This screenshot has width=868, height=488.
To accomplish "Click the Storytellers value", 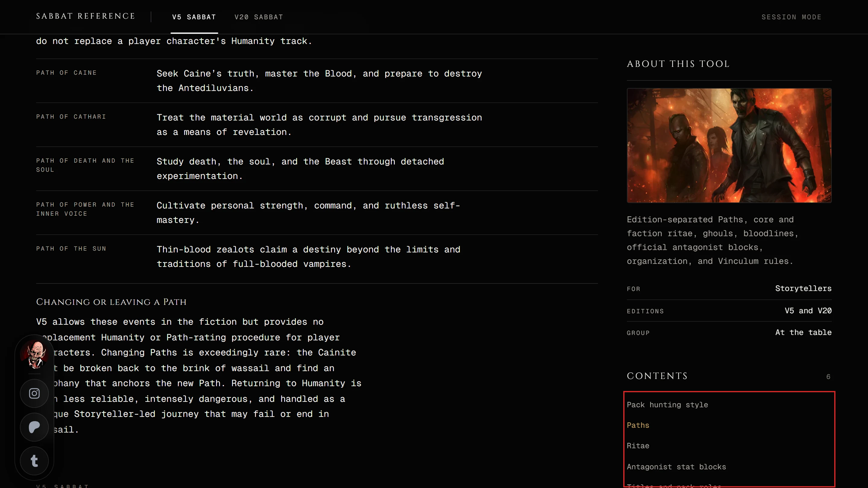I will (803, 289).
